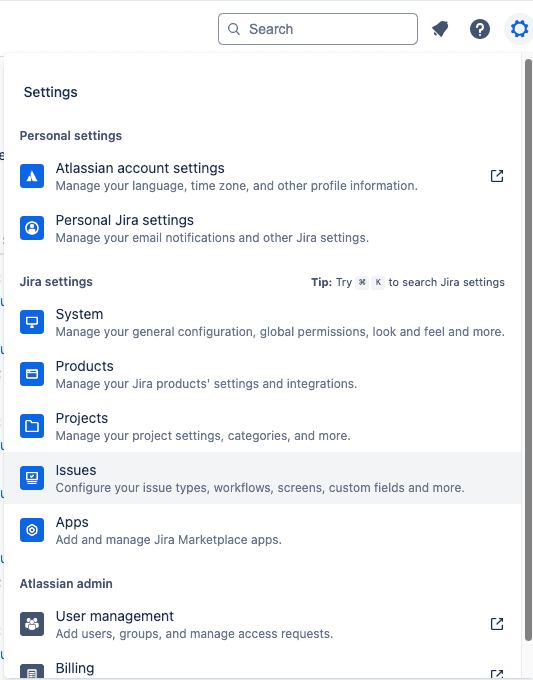Click the Atlassian account settings logo icon
The image size is (533, 680).
32,176
